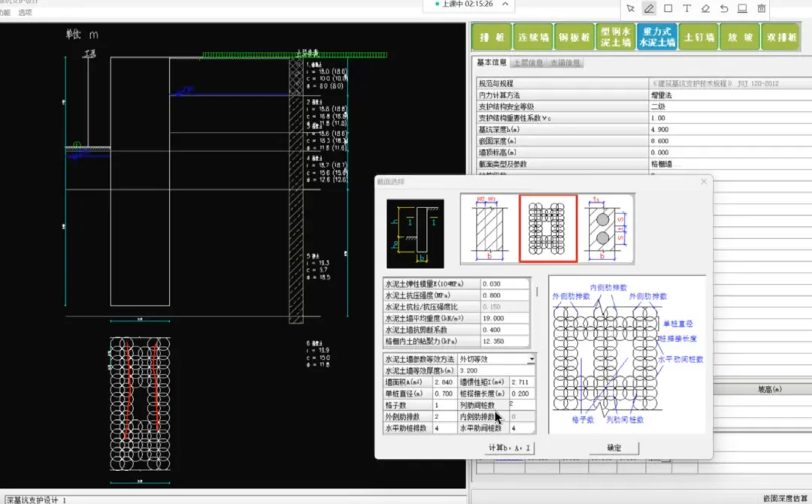Select the text annotation tool

pos(686,8)
